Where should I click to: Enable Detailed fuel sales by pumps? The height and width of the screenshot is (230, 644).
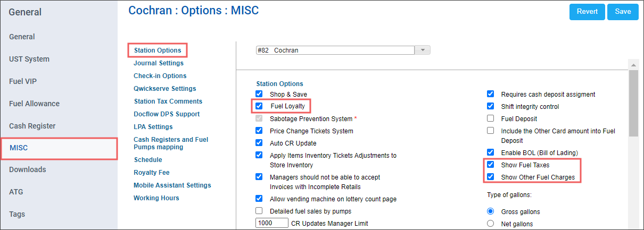click(x=259, y=211)
